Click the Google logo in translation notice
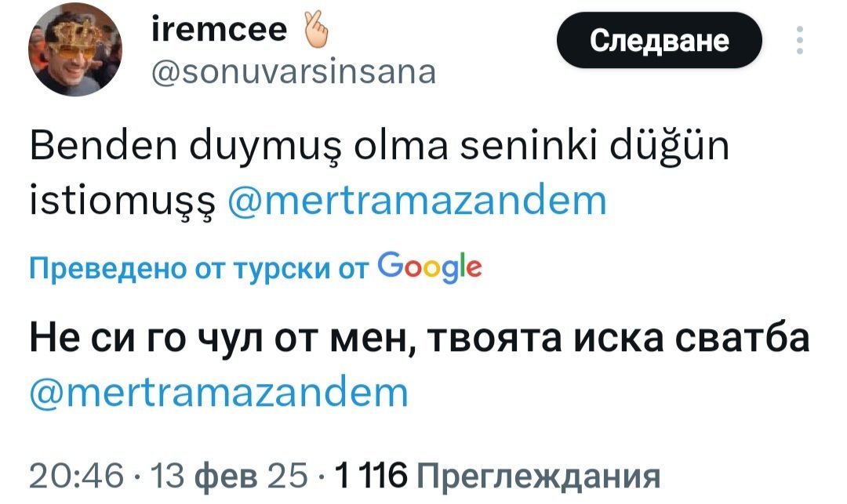This screenshot has height=504, width=847. [429, 269]
